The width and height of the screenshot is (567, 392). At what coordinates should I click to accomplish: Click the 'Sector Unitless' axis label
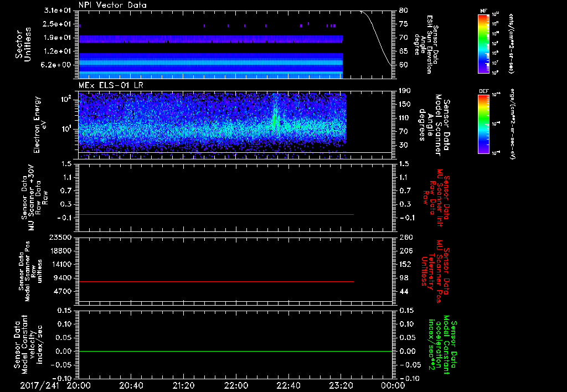[x=23, y=44]
